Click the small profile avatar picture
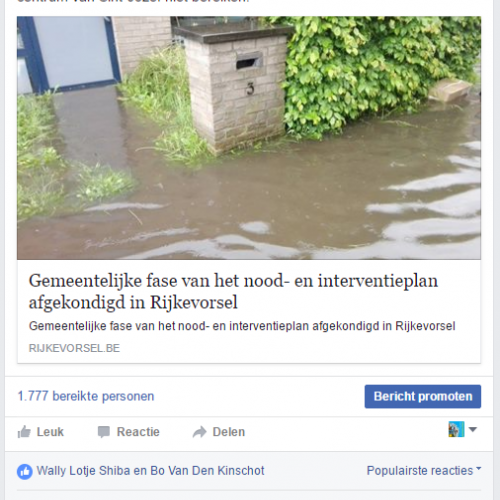The width and height of the screenshot is (500, 500). [456, 429]
